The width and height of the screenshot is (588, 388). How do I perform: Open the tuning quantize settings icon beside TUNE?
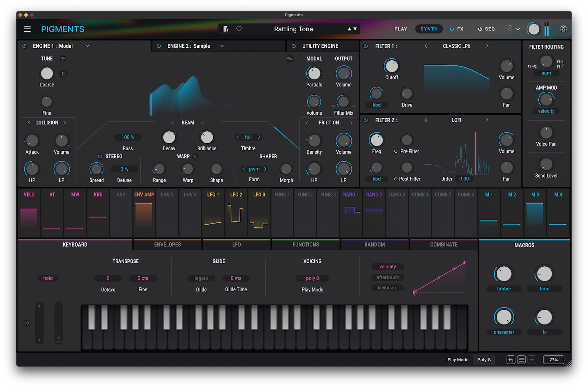(63, 59)
